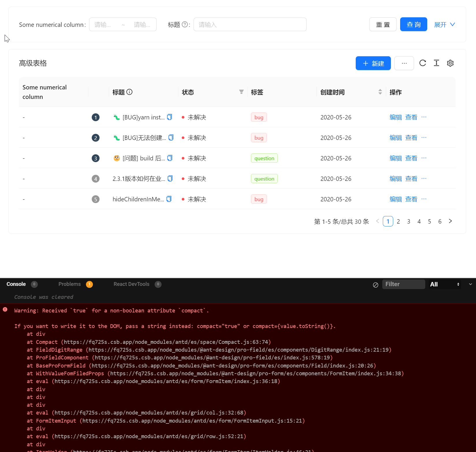Click the 查询 search button
476x452 pixels.
[413, 24]
